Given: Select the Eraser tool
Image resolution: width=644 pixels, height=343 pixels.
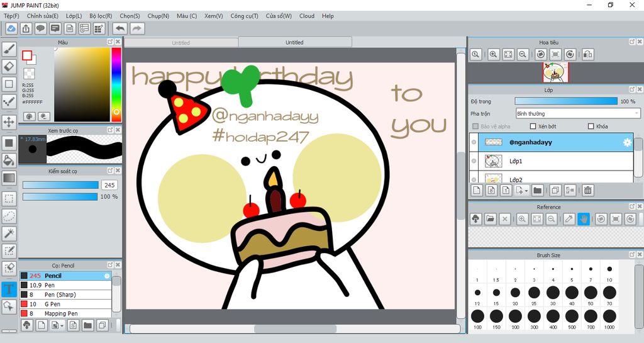Looking at the screenshot, I should pos(9,66).
